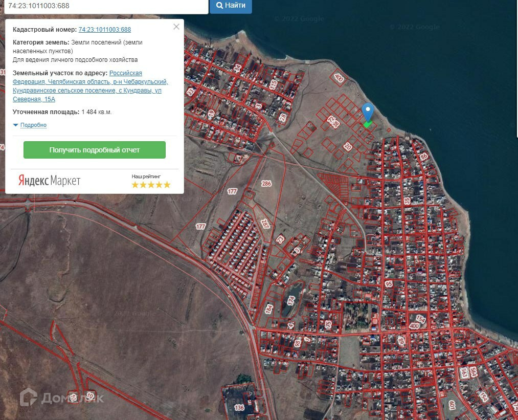
Task: Click the blue map location pin
Action: [368, 112]
